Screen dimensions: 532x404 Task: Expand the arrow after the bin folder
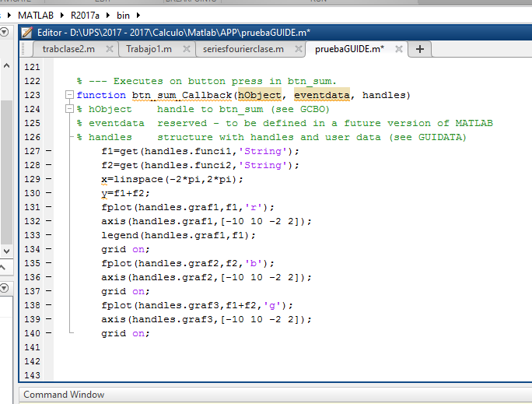pyautogui.click(x=139, y=15)
